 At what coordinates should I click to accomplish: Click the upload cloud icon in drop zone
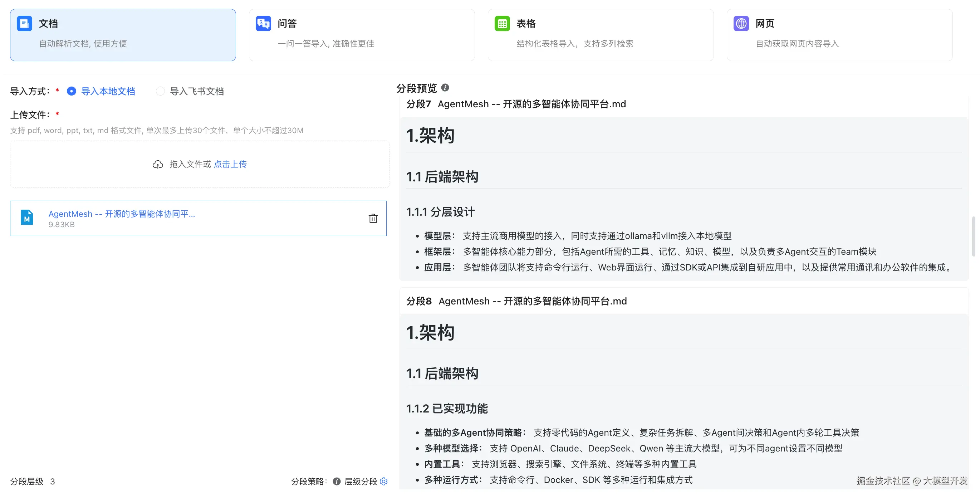(x=158, y=164)
